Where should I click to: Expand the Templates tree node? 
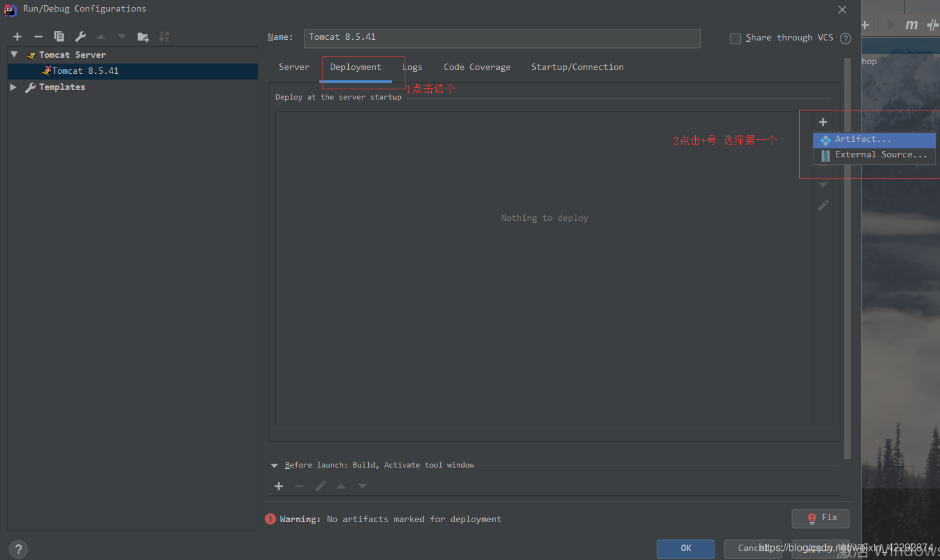pyautogui.click(x=13, y=87)
